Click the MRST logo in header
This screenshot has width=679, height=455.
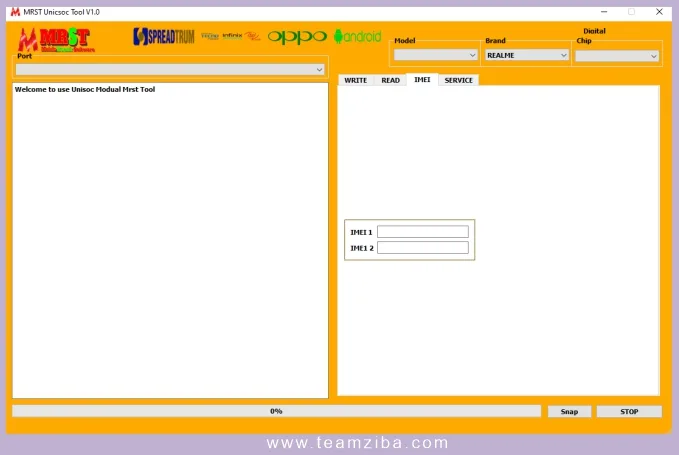tap(55, 40)
